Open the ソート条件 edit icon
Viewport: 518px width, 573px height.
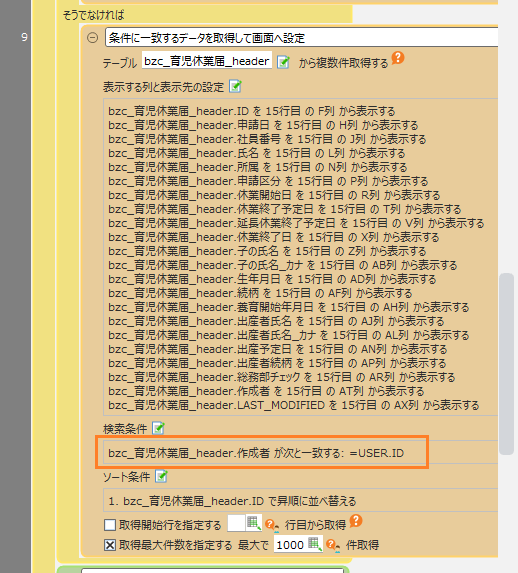point(161,476)
